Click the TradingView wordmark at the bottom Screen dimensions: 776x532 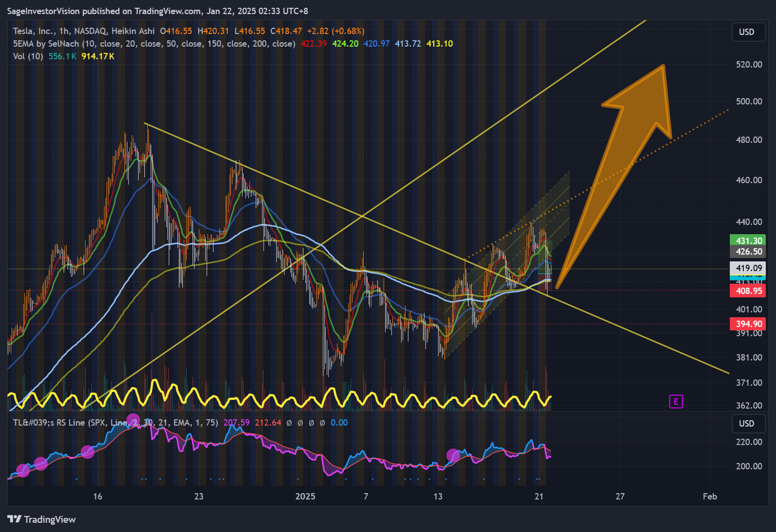point(50,519)
